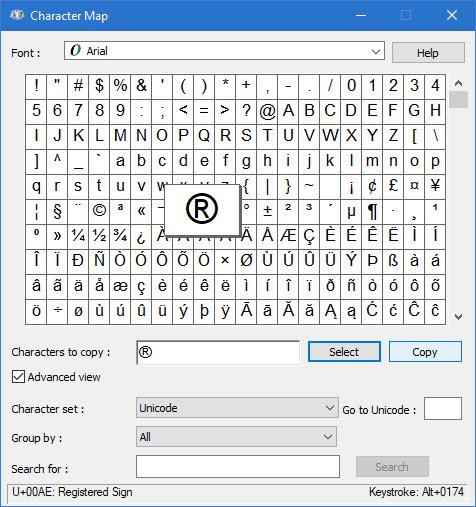Viewport: 476px width, 507px height.
Task: Expand the Character set Unicode dropdown
Action: (237, 408)
